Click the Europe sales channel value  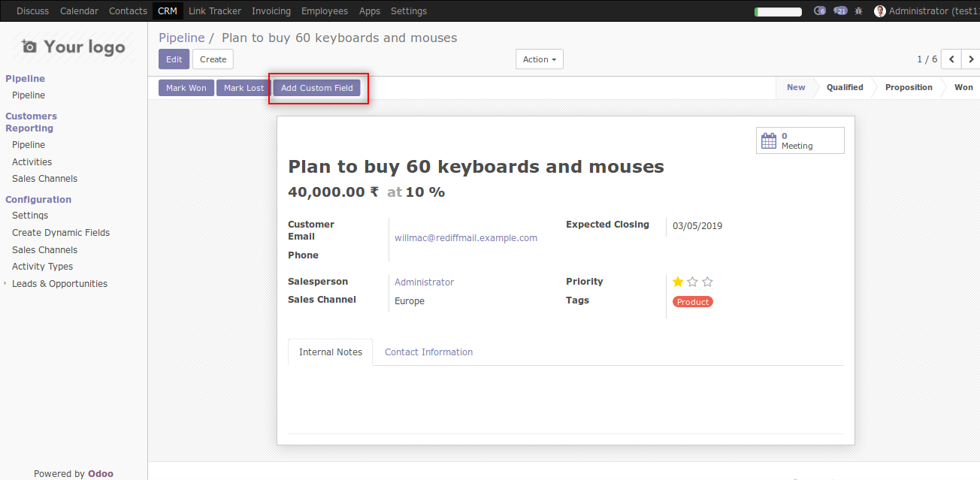410,301
